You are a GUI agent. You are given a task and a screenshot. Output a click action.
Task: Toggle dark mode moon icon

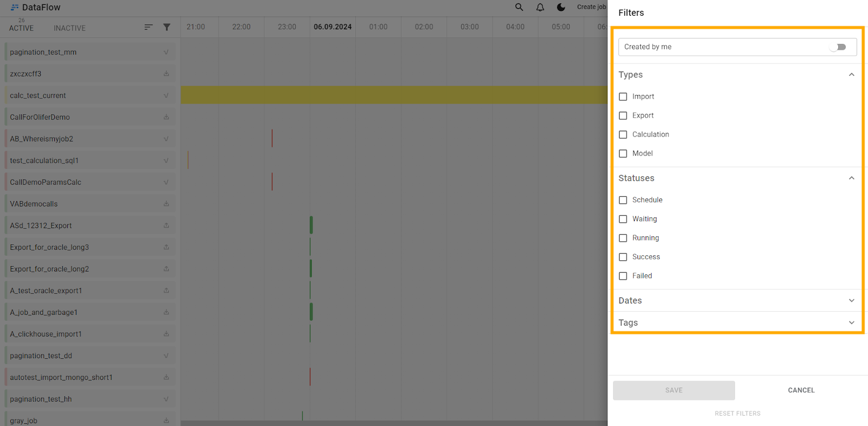(x=561, y=7)
